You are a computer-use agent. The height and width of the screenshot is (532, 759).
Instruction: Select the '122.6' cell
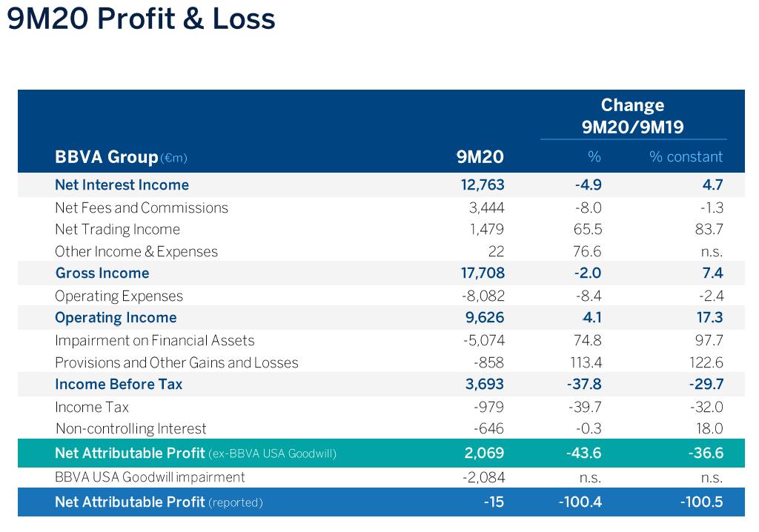tap(706, 362)
